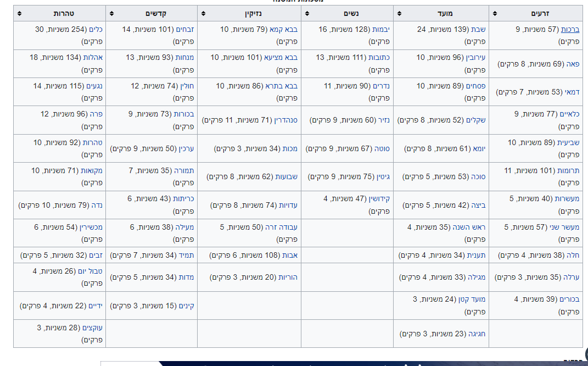This screenshot has width=588, height=366.
Task: Open the עירובין tractate link
Action: point(475,58)
